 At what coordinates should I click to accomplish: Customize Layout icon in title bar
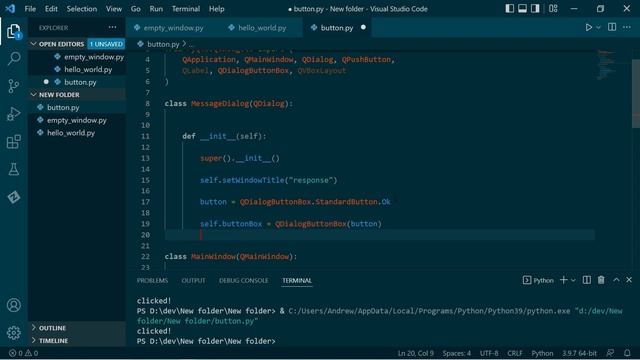553,9
